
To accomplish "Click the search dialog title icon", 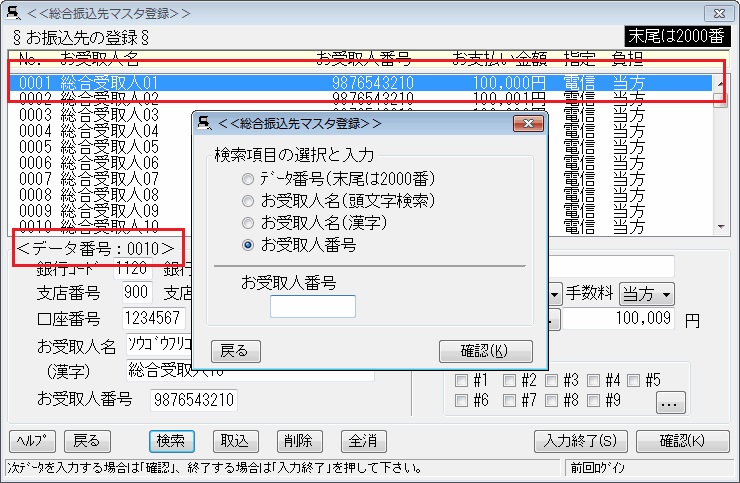I will click(204, 123).
